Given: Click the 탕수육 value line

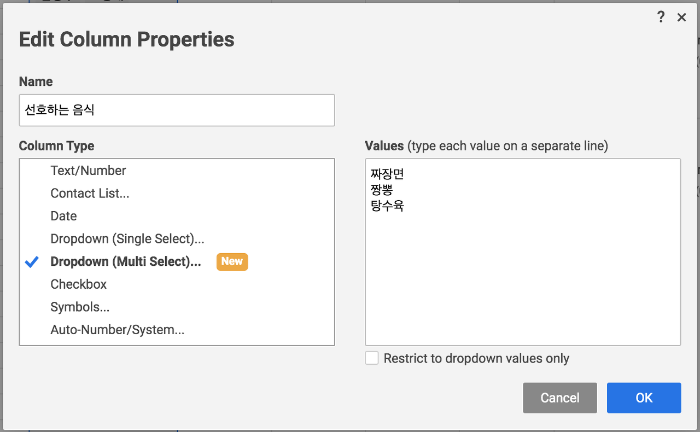Looking at the screenshot, I should 387,206.
